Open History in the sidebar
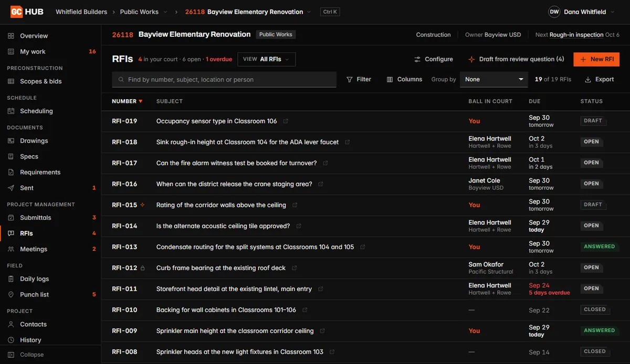Viewport: 630px width, 364px height. pyautogui.click(x=50, y=340)
